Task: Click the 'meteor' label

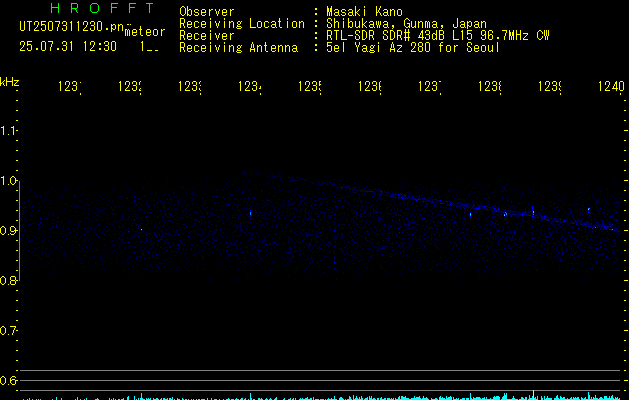Action: [144, 32]
